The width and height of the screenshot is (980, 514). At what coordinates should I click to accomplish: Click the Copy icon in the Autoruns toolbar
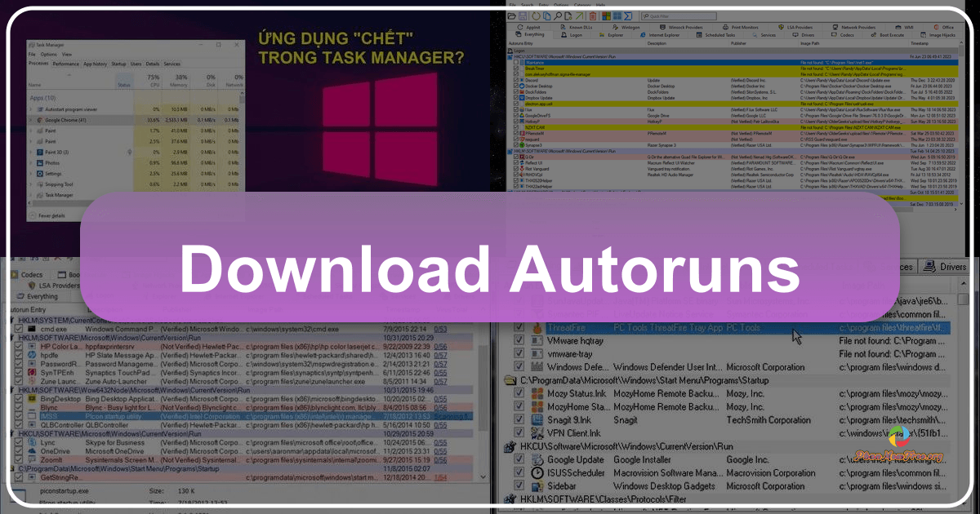(x=546, y=16)
